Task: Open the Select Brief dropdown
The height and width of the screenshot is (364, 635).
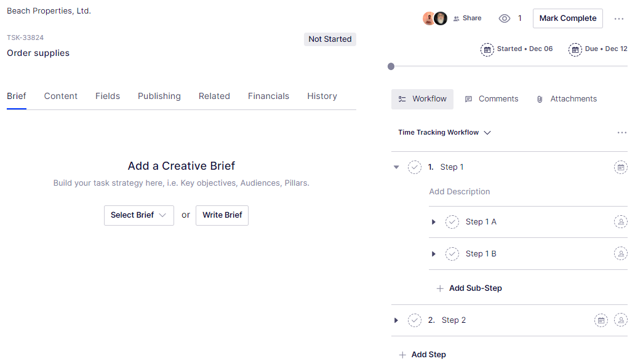Action: point(138,215)
